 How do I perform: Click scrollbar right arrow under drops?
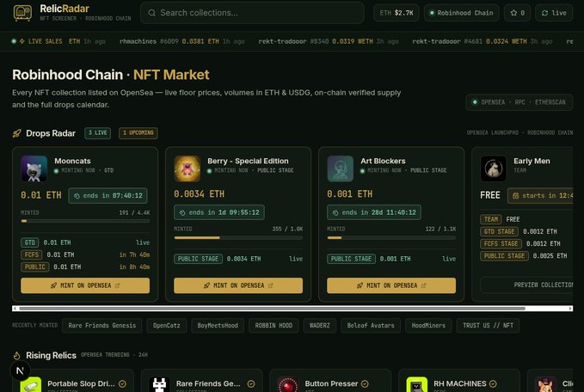coord(570,309)
